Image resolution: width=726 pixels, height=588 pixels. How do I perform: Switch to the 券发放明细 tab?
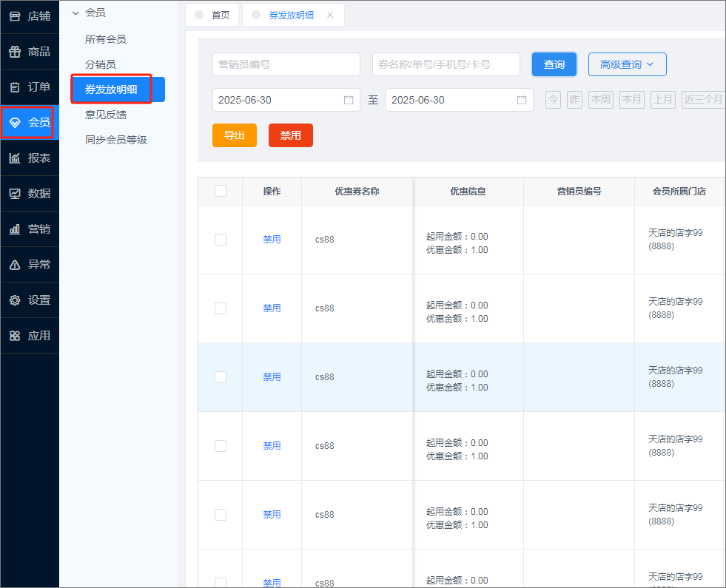(292, 16)
